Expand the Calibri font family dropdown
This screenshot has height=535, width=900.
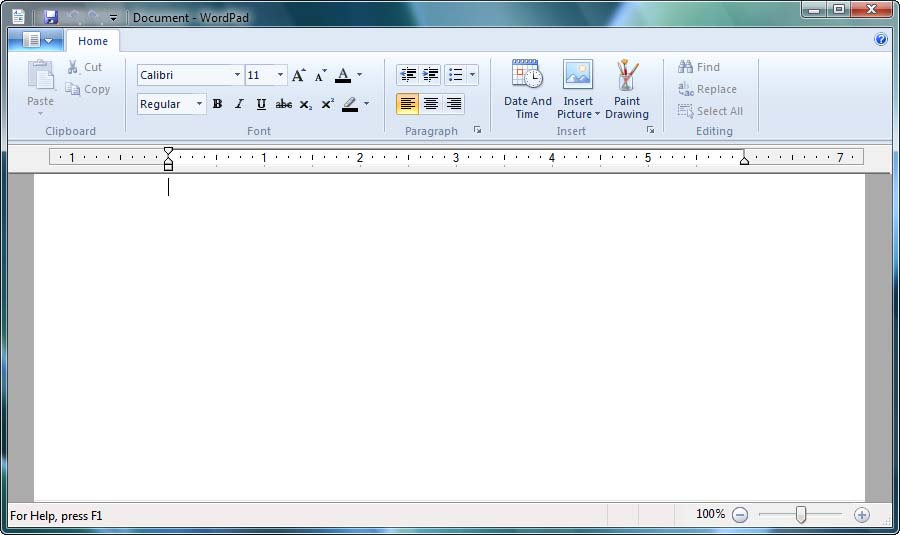click(x=237, y=75)
